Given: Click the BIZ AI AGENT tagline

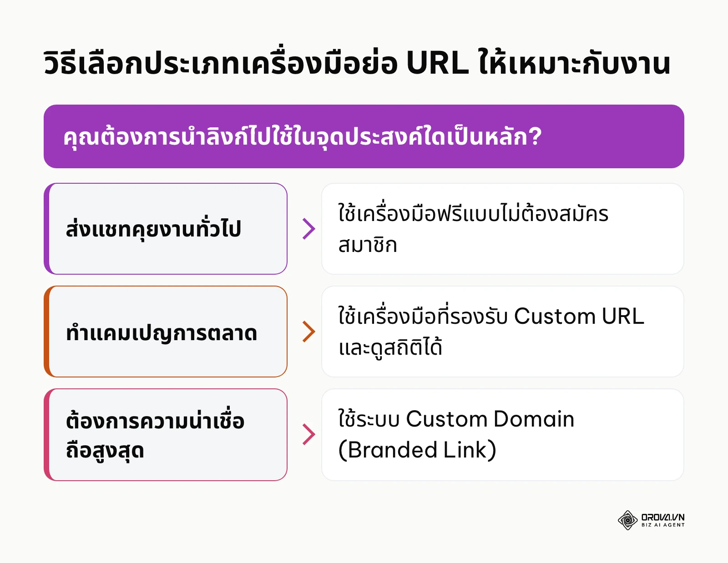Looking at the screenshot, I should click(x=663, y=525).
